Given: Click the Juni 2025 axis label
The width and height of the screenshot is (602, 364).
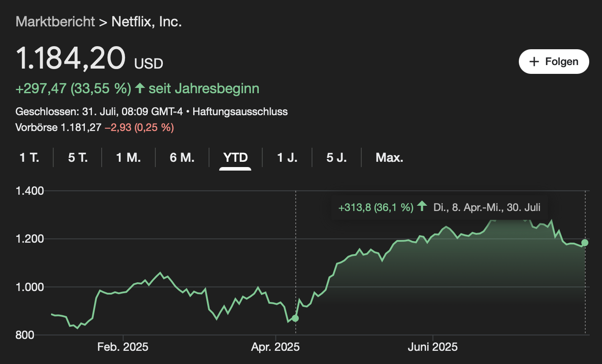Looking at the screenshot, I should pos(433,347).
